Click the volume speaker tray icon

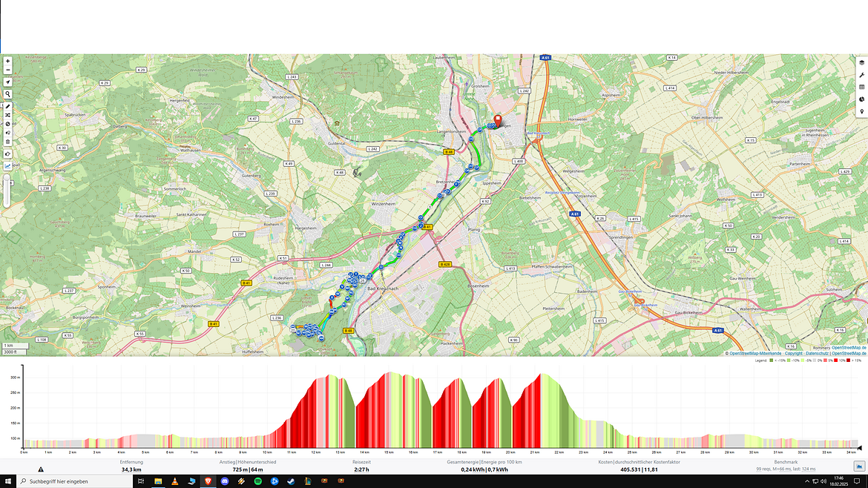click(823, 481)
